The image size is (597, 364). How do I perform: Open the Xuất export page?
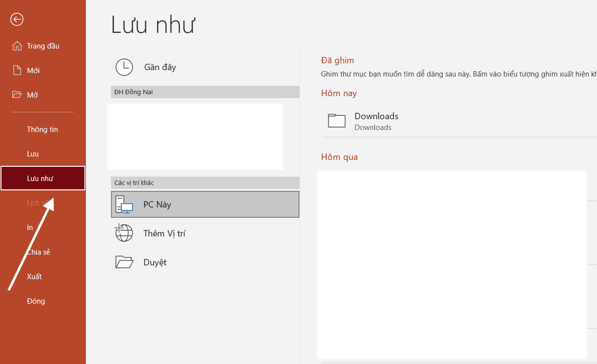click(34, 277)
